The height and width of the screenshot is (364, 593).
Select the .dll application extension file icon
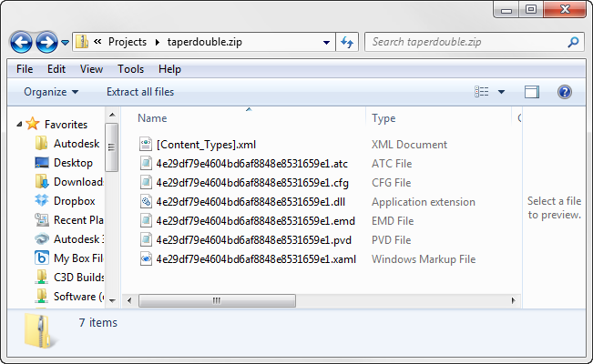[x=146, y=202]
